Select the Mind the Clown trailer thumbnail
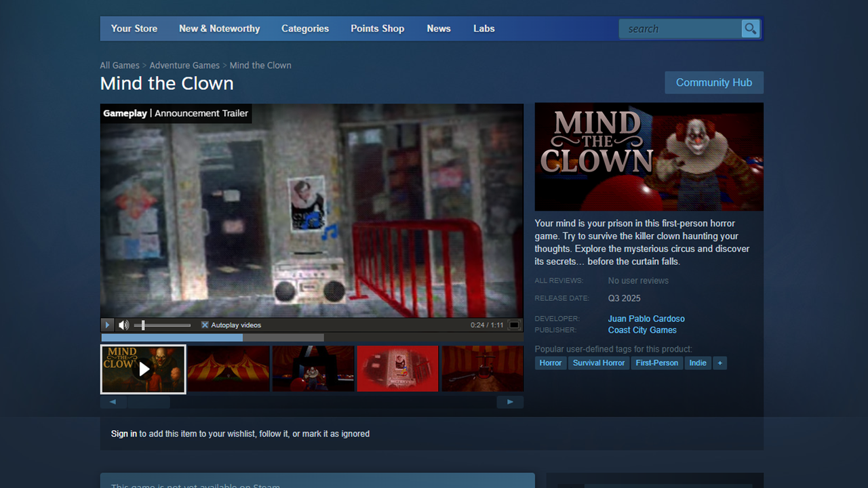The width and height of the screenshot is (868, 488). 143,369
